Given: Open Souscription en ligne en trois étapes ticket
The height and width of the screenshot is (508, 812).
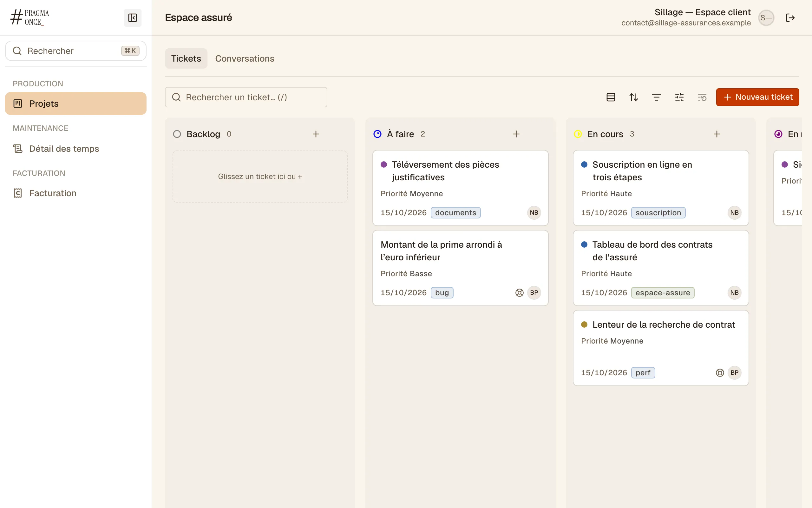Looking at the screenshot, I should click(x=661, y=188).
